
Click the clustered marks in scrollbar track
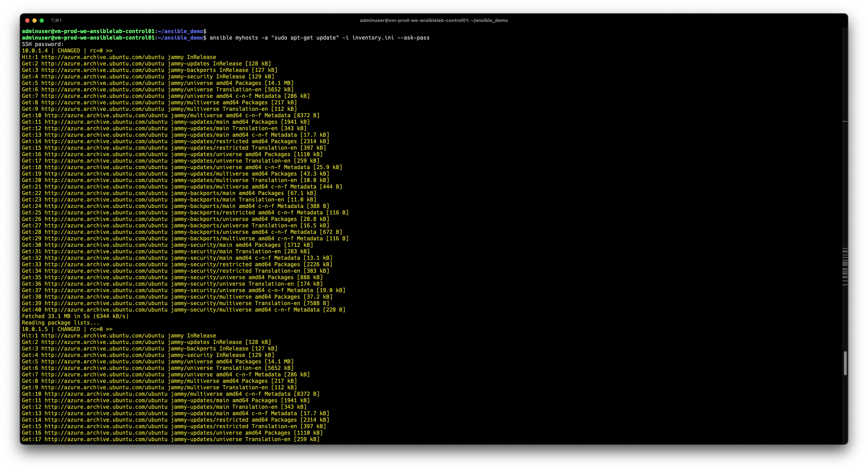[845, 266]
